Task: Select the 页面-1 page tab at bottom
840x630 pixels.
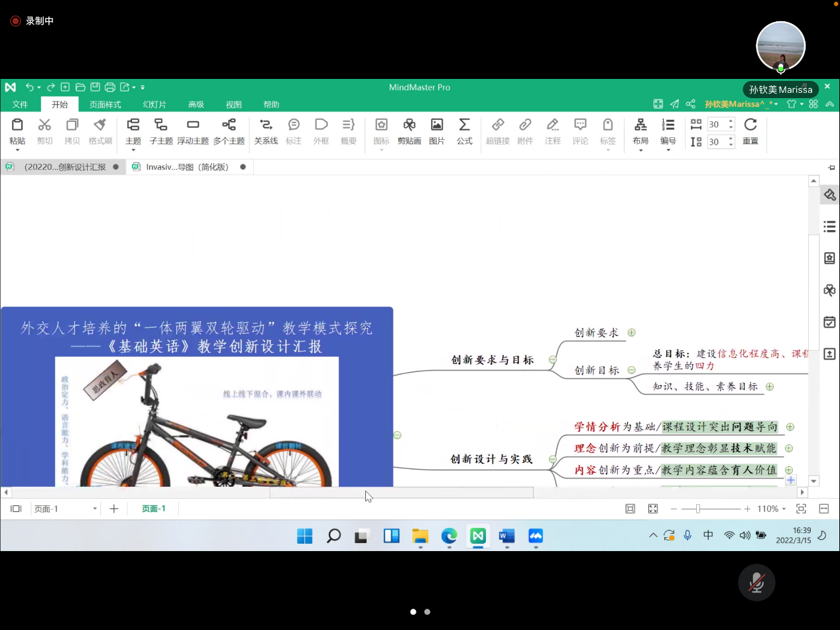Action: click(x=154, y=509)
